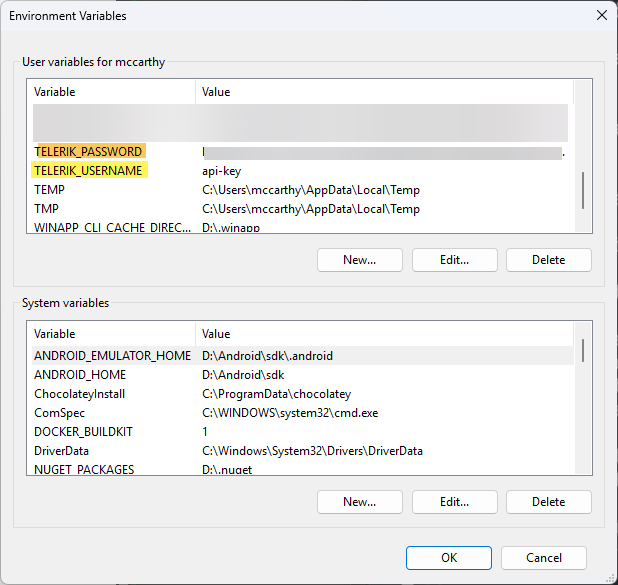The width and height of the screenshot is (618, 585).
Task: Click Delete under System variables
Action: (x=548, y=502)
